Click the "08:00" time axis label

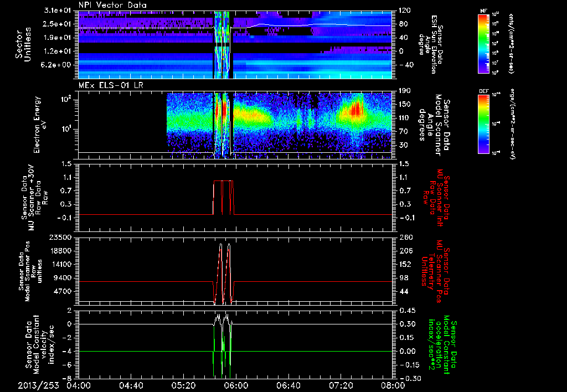coord(393,385)
